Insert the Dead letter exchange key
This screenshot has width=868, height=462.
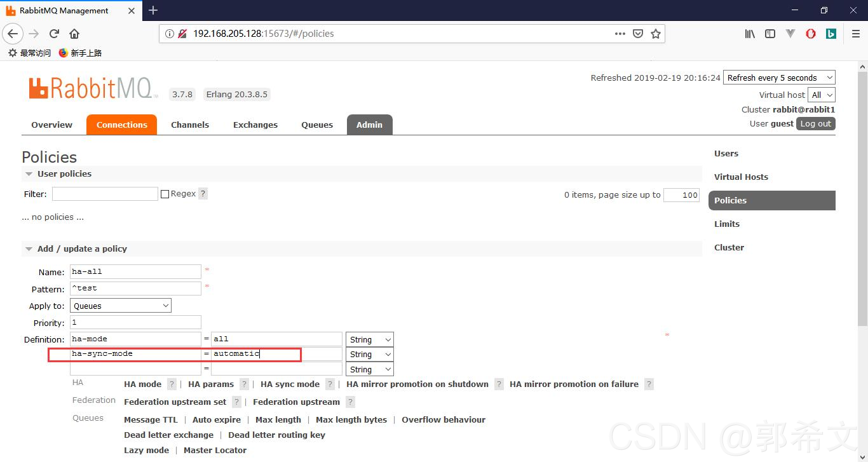(x=168, y=435)
